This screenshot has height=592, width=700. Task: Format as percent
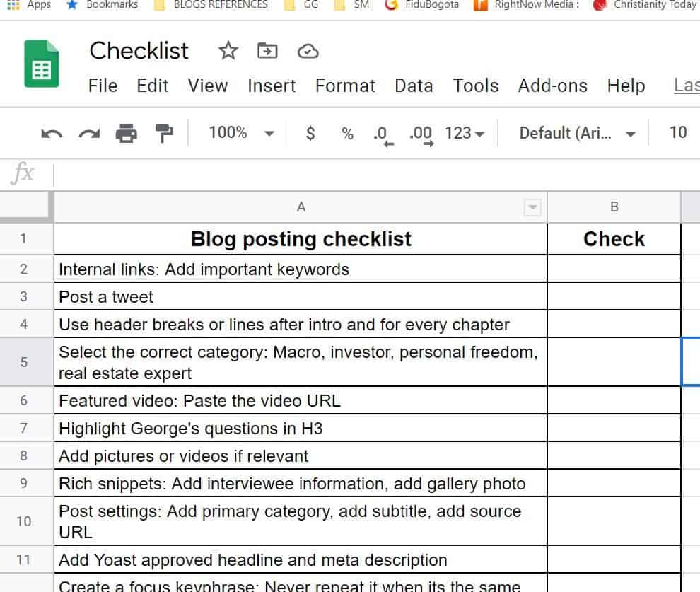(x=347, y=133)
